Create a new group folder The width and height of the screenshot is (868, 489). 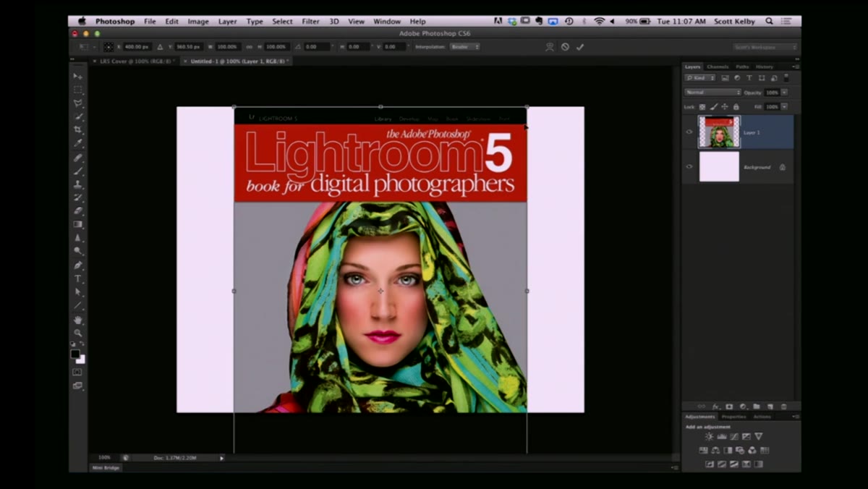coord(756,407)
